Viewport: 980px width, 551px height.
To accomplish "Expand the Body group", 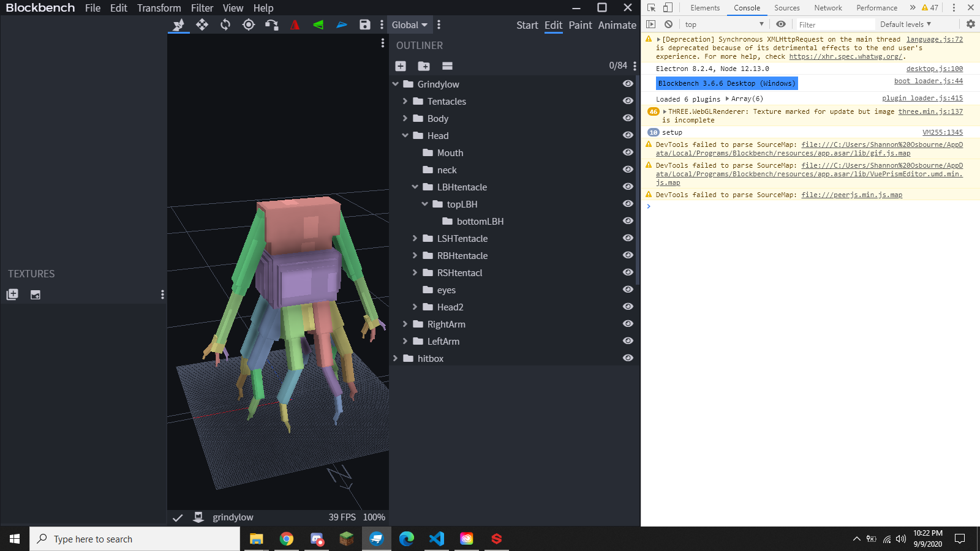I will [405, 118].
